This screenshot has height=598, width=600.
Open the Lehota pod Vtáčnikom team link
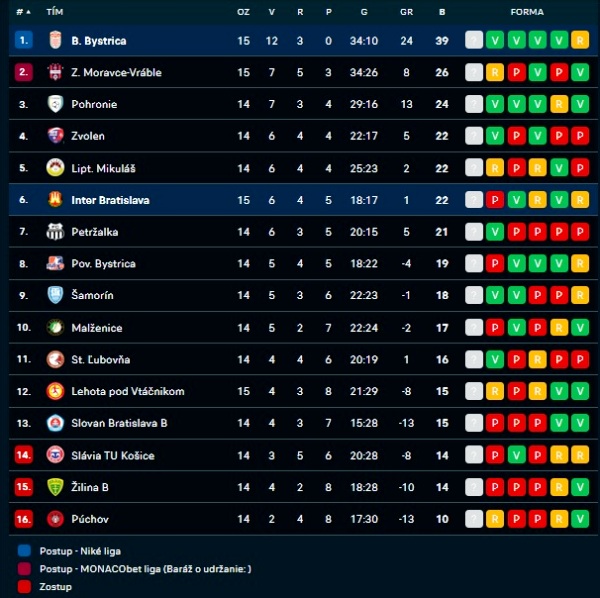(128, 391)
